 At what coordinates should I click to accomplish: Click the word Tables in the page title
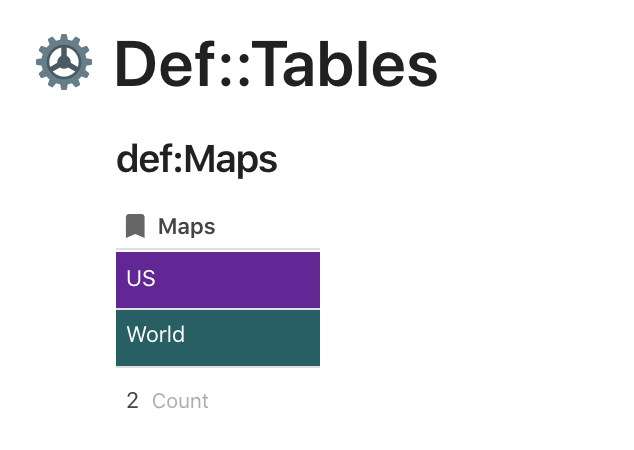(342, 64)
